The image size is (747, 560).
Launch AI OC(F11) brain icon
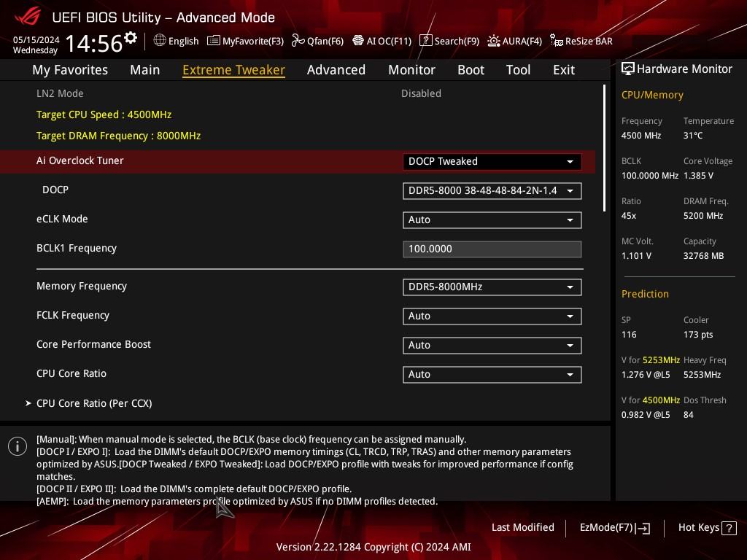[357, 41]
